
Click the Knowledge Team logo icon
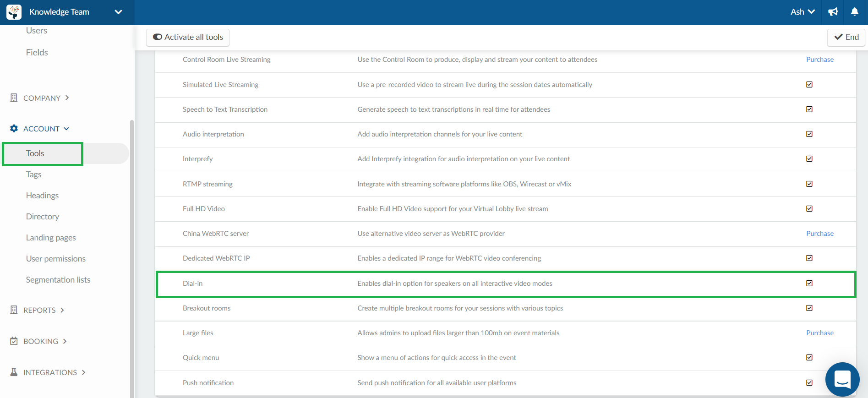pos(14,12)
